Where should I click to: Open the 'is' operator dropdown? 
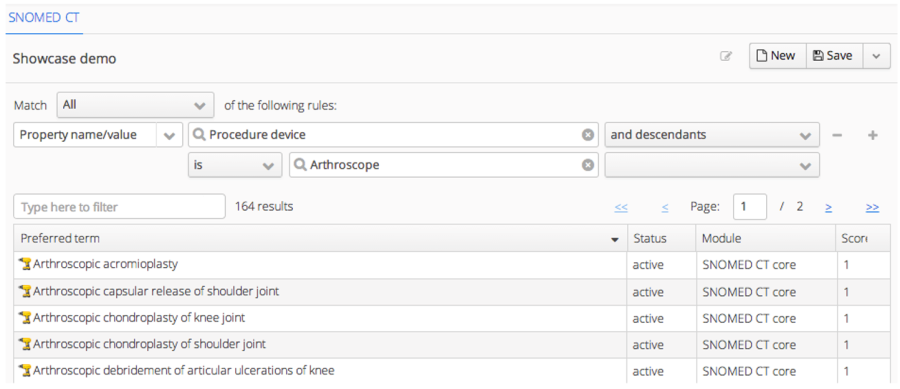point(235,165)
